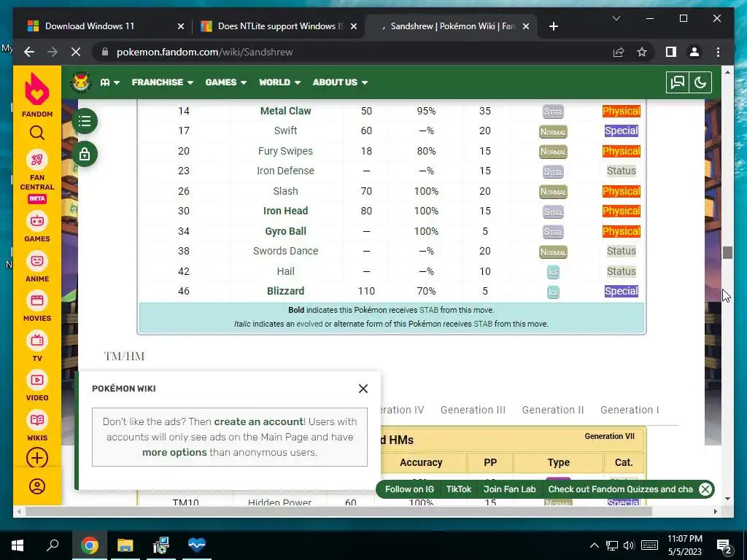Open the Movies sidebar icon
This screenshot has width=747, height=560.
tap(36, 300)
